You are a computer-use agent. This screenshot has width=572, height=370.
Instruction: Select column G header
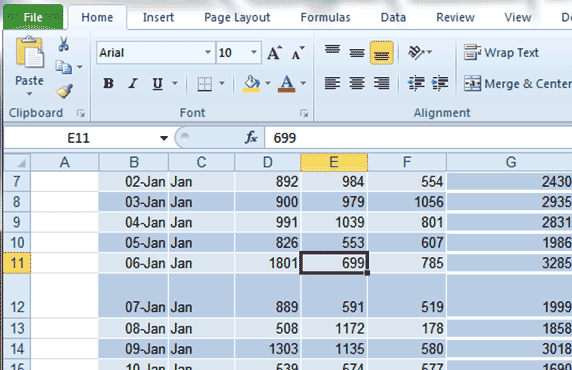point(510,162)
